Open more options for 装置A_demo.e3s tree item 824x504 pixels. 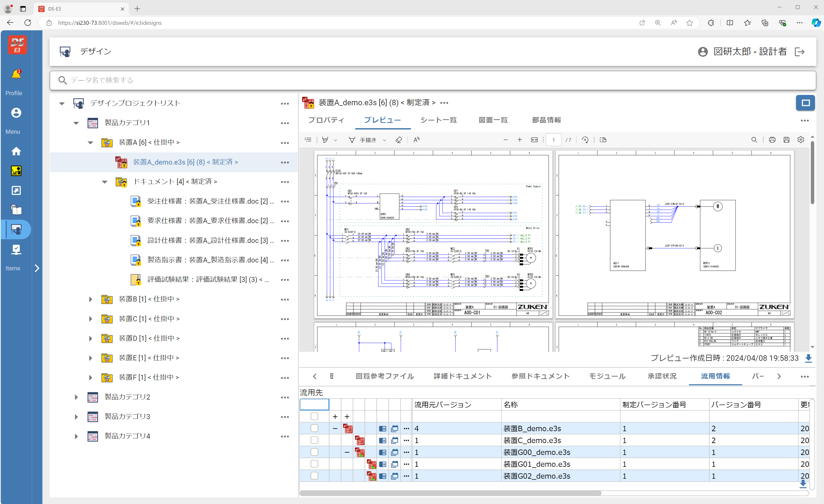(285, 162)
